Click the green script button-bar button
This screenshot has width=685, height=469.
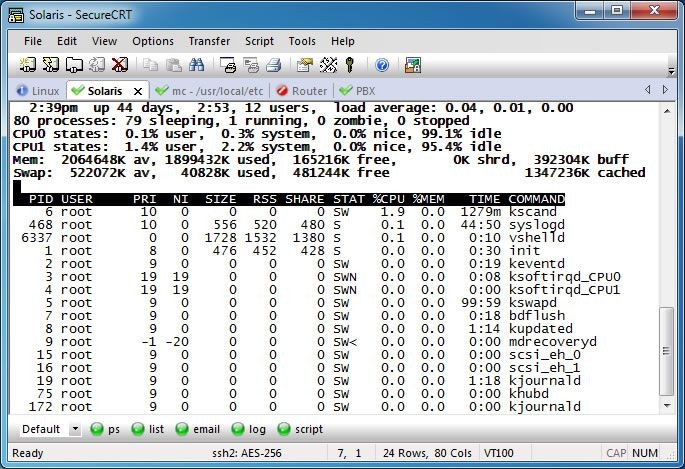click(x=300, y=429)
